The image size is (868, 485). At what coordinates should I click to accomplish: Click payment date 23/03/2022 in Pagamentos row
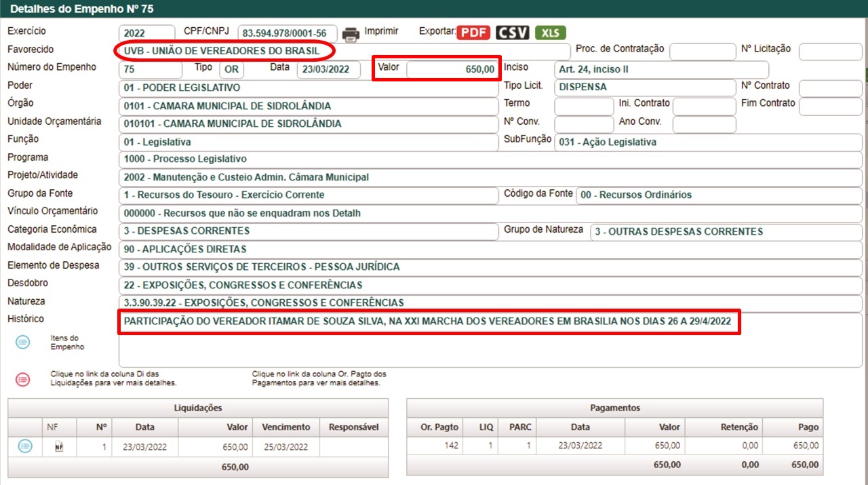[x=580, y=446]
